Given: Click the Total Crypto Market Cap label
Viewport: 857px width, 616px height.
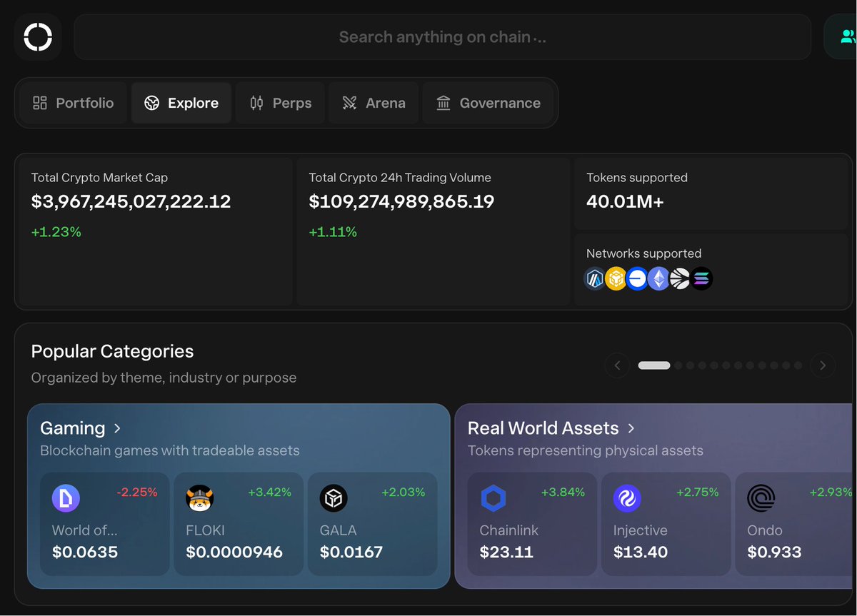Looking at the screenshot, I should pyautogui.click(x=99, y=178).
